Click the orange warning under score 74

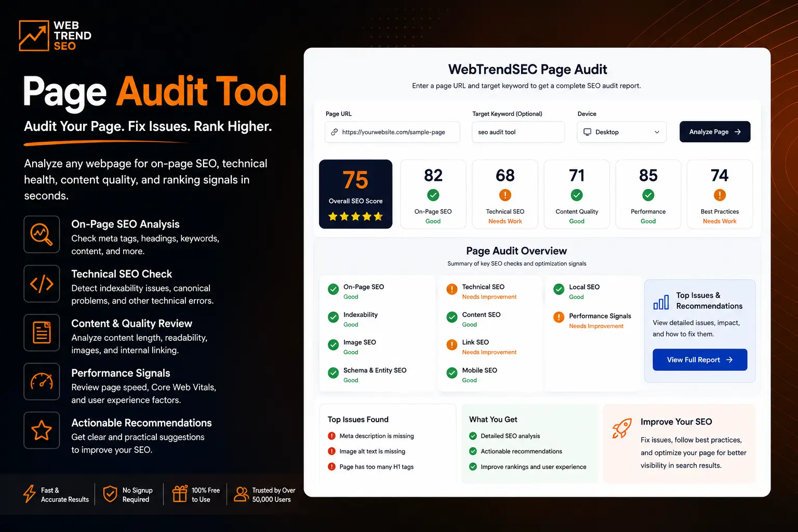pos(720,195)
